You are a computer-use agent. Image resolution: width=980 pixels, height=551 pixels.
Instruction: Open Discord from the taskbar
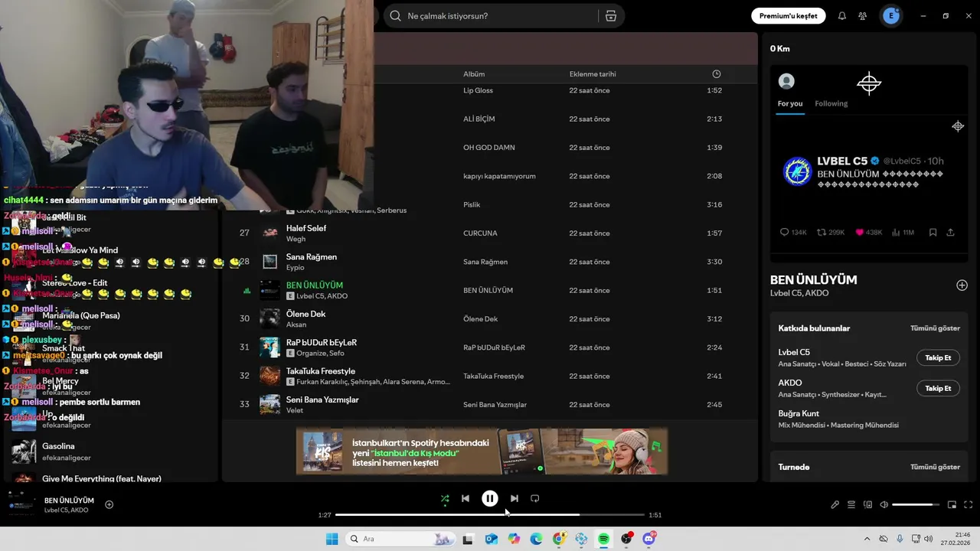click(649, 539)
